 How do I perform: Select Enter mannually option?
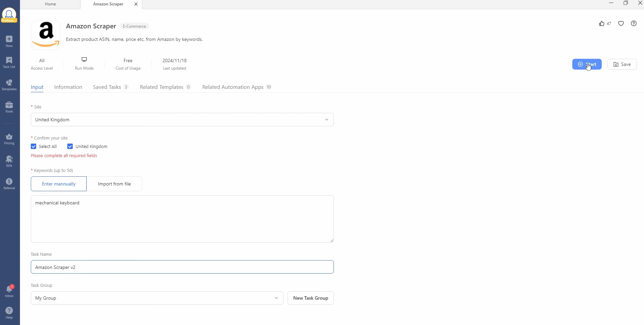pyautogui.click(x=59, y=184)
